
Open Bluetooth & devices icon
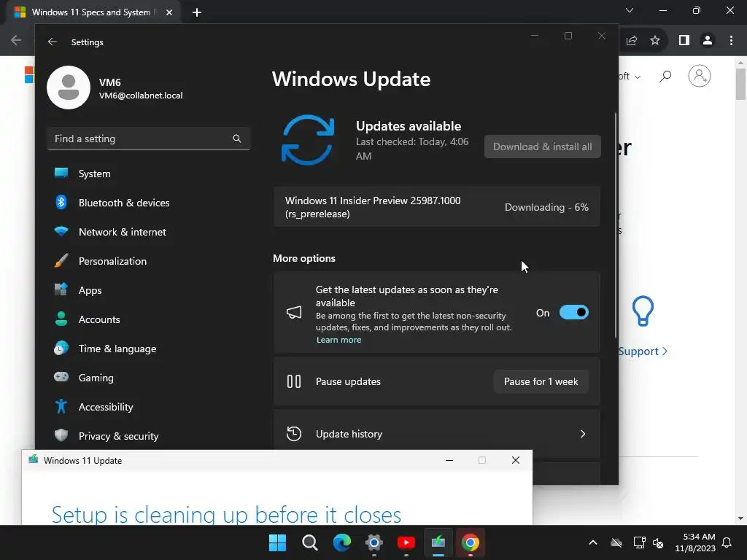pyautogui.click(x=61, y=203)
